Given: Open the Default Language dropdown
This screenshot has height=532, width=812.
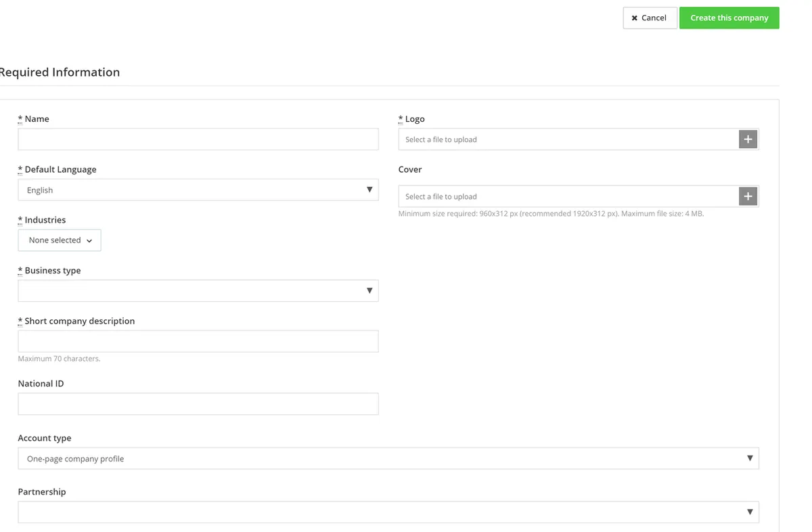Looking at the screenshot, I should [x=198, y=190].
